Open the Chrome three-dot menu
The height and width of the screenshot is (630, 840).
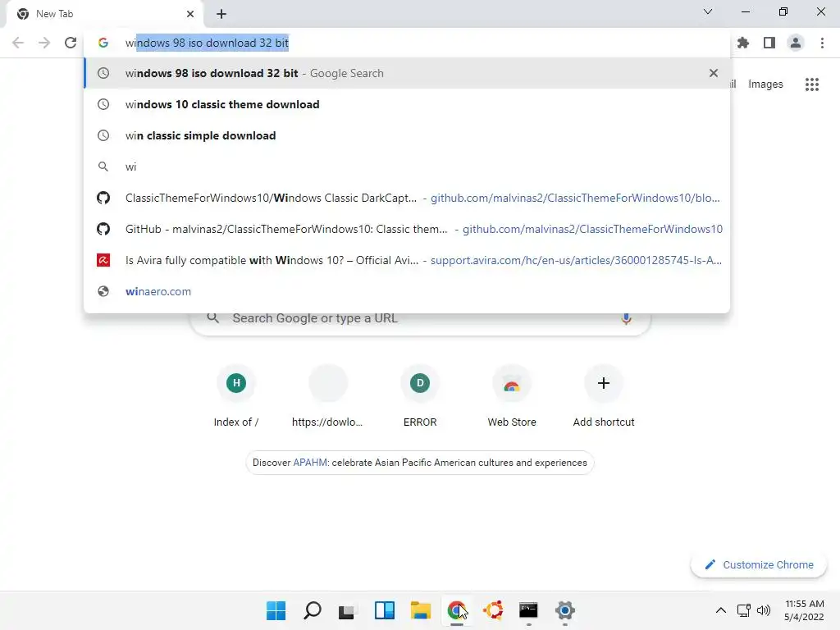tap(822, 43)
